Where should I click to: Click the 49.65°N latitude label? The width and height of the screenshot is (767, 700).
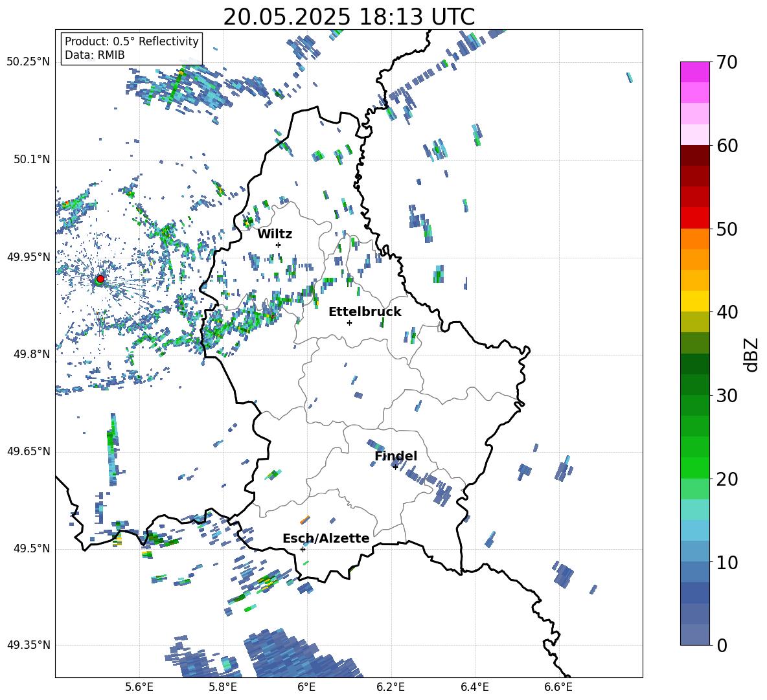pyautogui.click(x=29, y=451)
